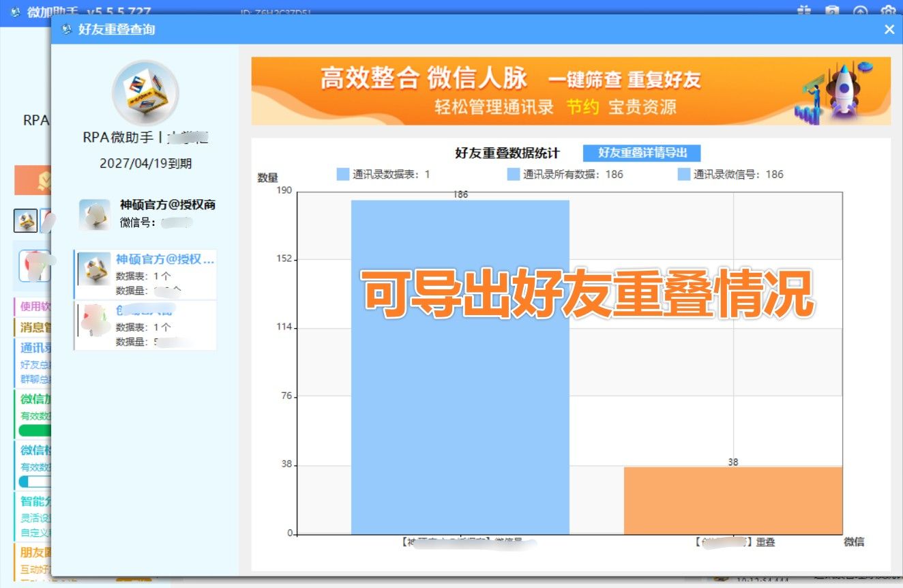
Task: Click the circular RPA微助手 profile logo
Action: 145,91
